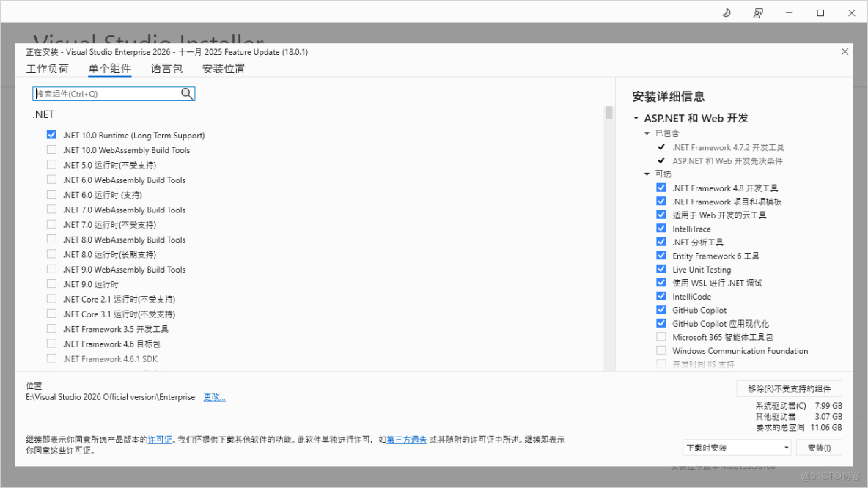Switch to the 工作负荷 tab
868x488 pixels.
pos(47,68)
